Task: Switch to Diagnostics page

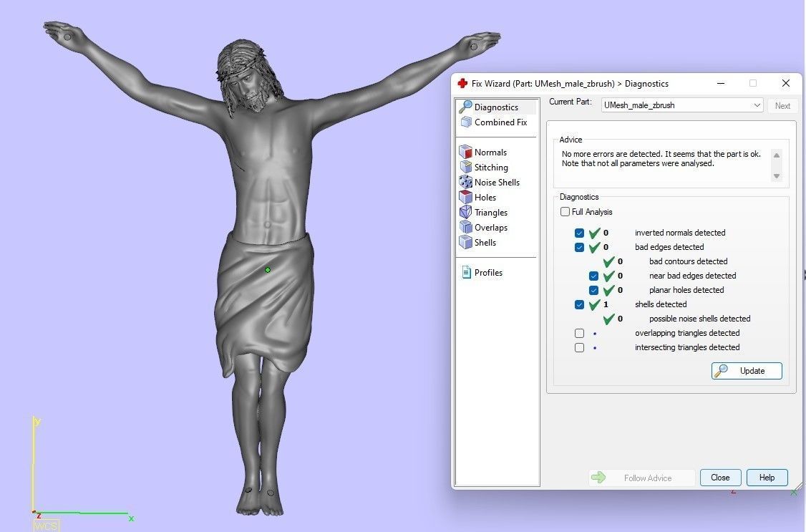Action: (x=496, y=107)
